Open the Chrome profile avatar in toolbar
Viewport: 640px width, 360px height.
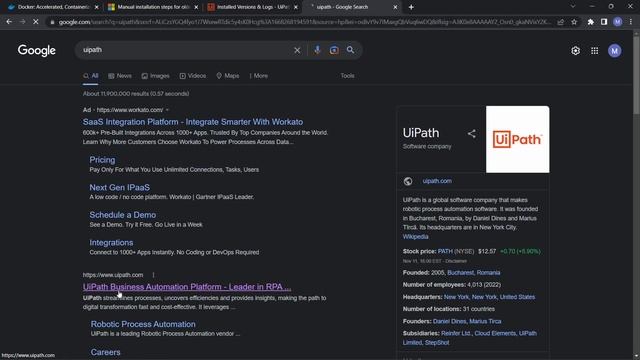click(618, 22)
